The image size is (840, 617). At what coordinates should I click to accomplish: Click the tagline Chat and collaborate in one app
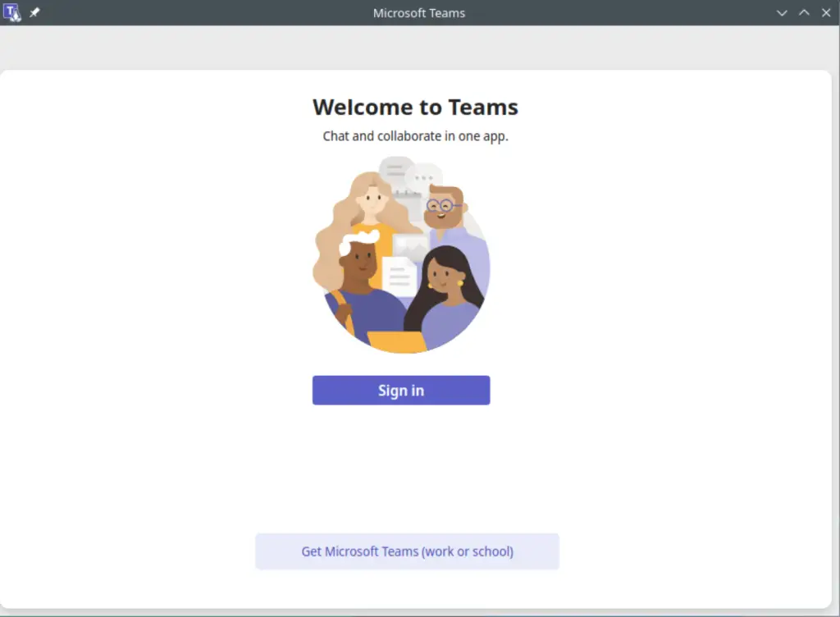(x=415, y=136)
